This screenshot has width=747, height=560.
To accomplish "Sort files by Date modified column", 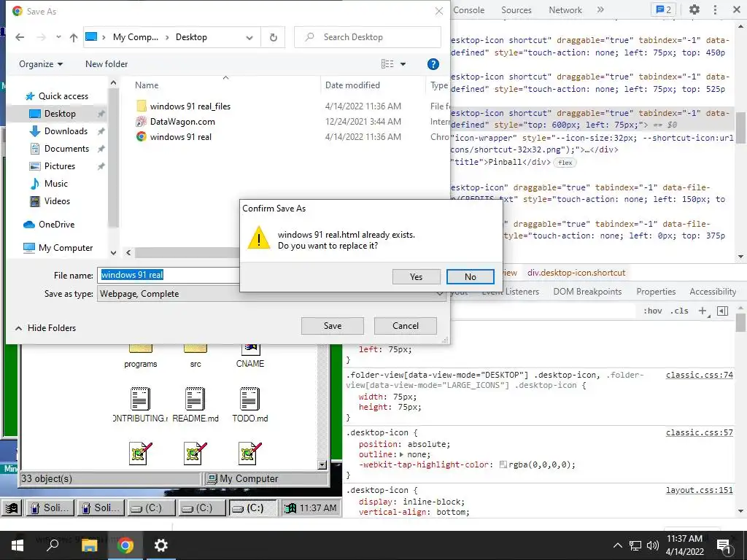I will [x=352, y=85].
